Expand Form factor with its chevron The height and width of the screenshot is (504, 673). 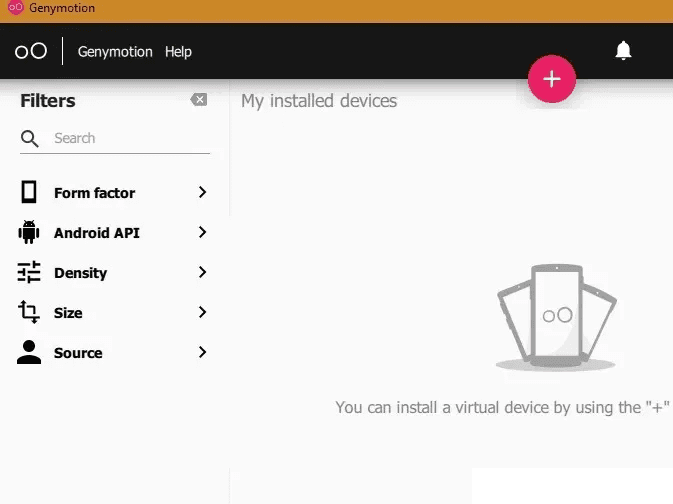click(203, 192)
